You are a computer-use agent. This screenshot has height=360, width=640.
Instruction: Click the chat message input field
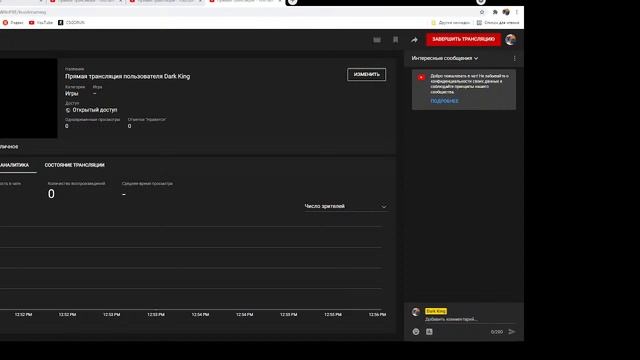tap(469, 319)
